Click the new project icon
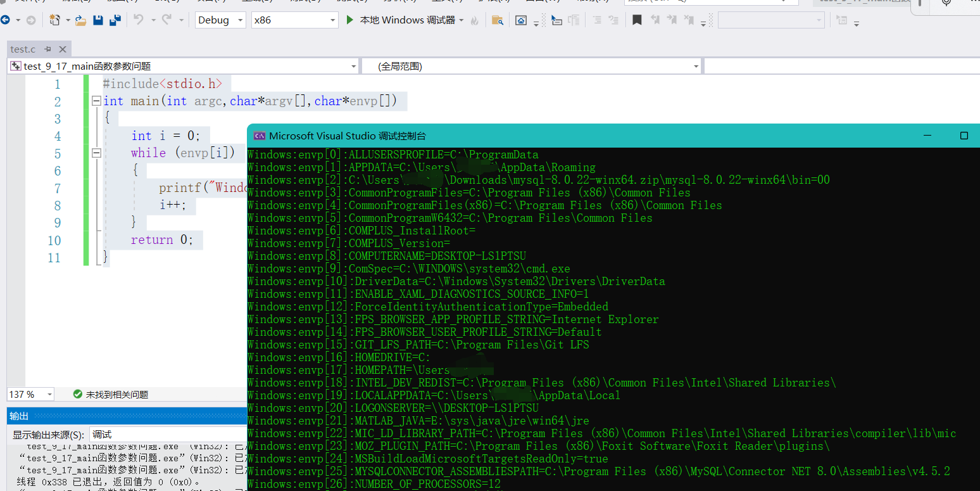980x491 pixels. click(x=56, y=20)
